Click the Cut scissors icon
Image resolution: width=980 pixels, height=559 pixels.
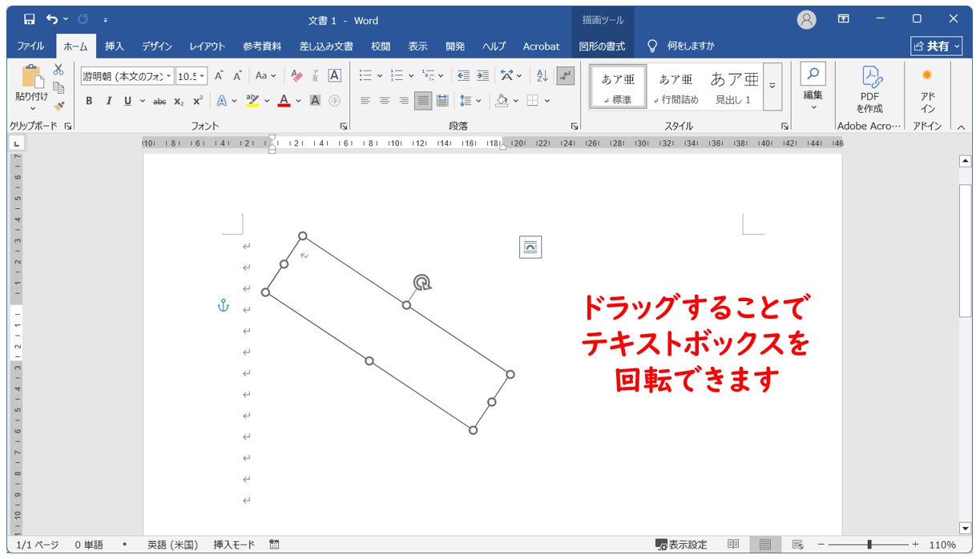[x=58, y=70]
